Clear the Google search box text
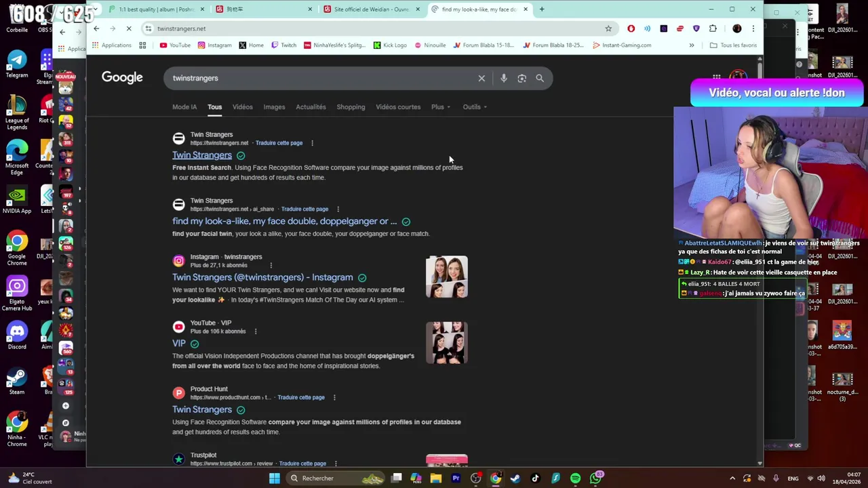 [x=481, y=79]
